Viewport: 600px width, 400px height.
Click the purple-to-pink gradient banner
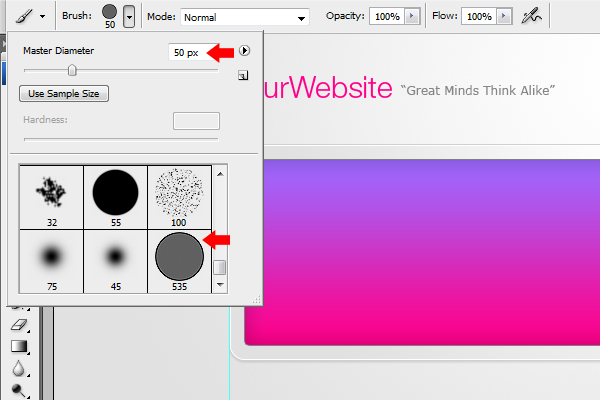coord(422,253)
